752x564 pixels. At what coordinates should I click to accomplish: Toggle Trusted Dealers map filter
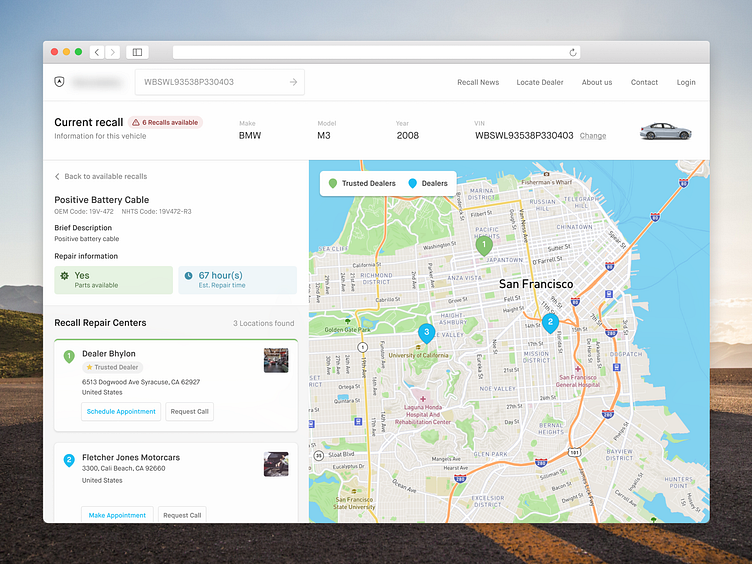[361, 184]
